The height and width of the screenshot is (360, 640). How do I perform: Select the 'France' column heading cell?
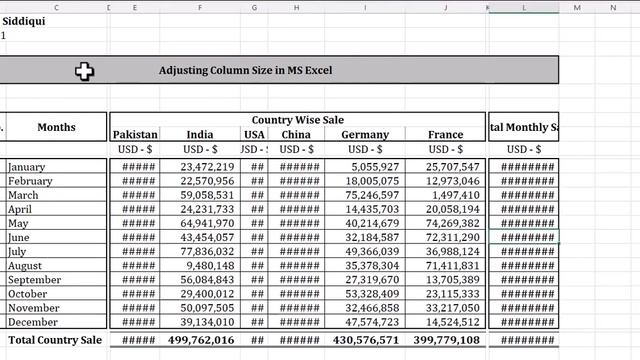point(445,134)
